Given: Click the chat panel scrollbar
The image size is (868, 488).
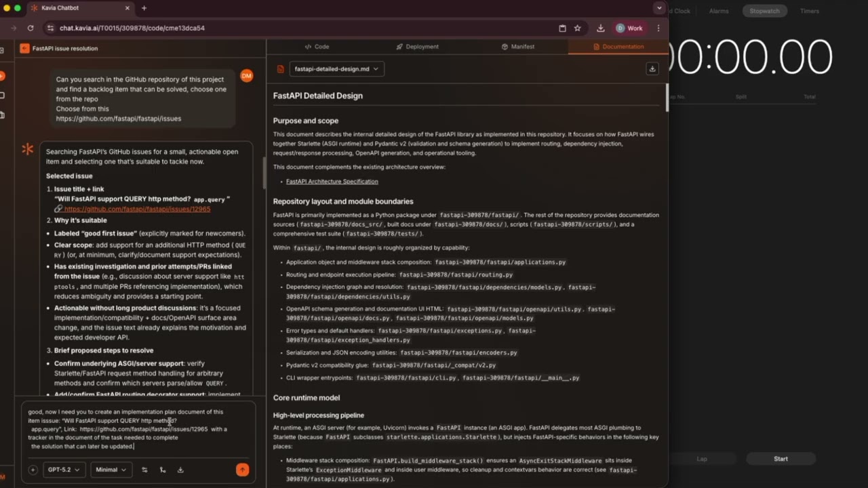Looking at the screenshot, I should pyautogui.click(x=264, y=173).
